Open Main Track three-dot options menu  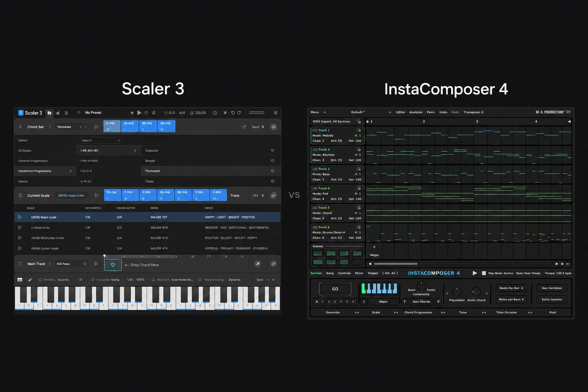point(50,264)
